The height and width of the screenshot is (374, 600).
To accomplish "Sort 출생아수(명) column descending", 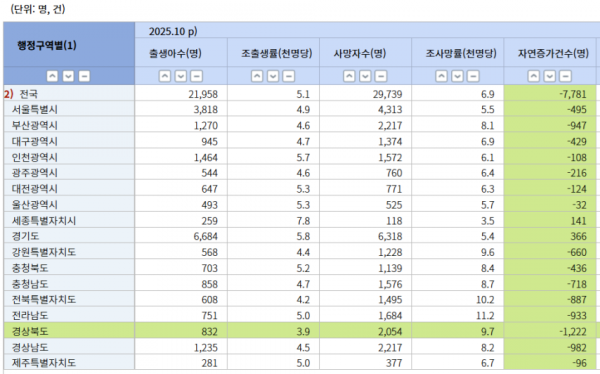I will click(x=181, y=76).
